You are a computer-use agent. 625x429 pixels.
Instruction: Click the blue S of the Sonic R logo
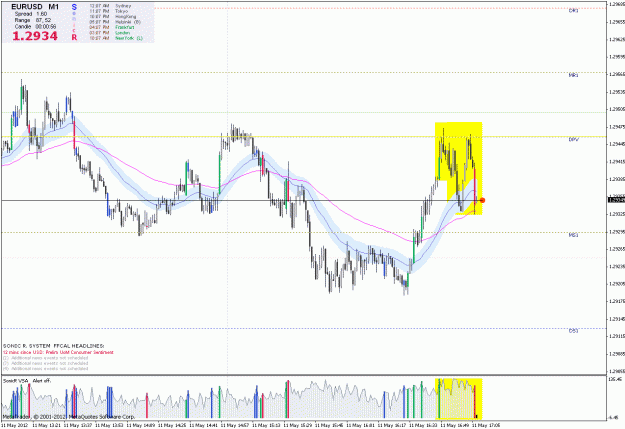tap(74, 7)
